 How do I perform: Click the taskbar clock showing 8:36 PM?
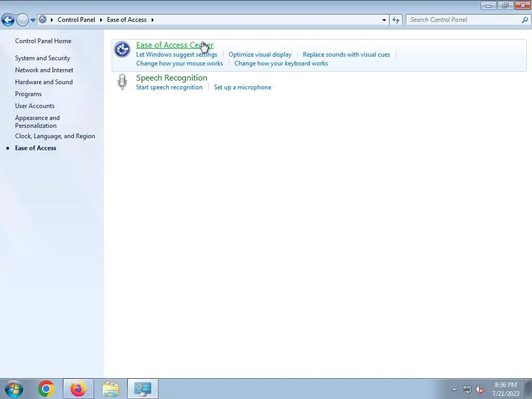(x=506, y=389)
